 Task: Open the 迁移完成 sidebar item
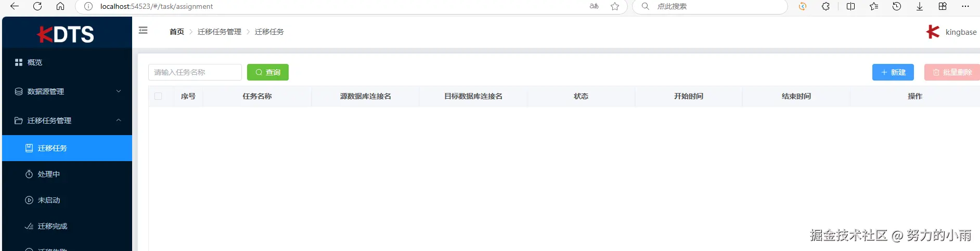(67, 226)
